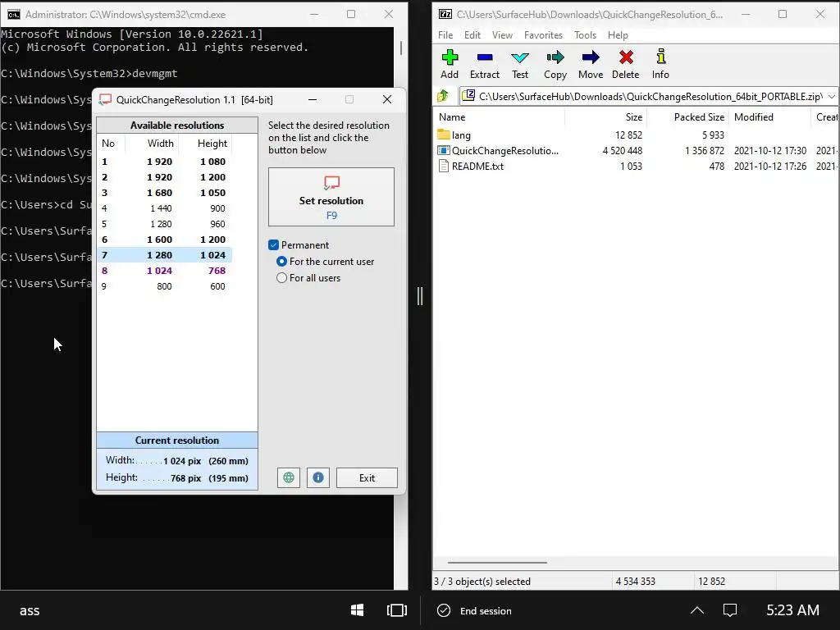Sort by the Modified column header
Viewport: 840px width, 630px height.
pos(769,116)
